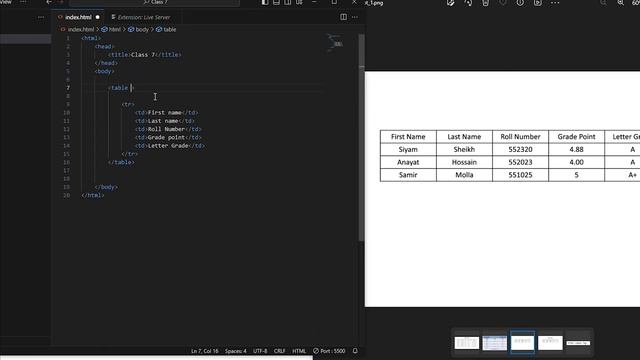The height and width of the screenshot is (360, 640).
Task: Click the Split Editor Right icon
Action: [x=343, y=17]
